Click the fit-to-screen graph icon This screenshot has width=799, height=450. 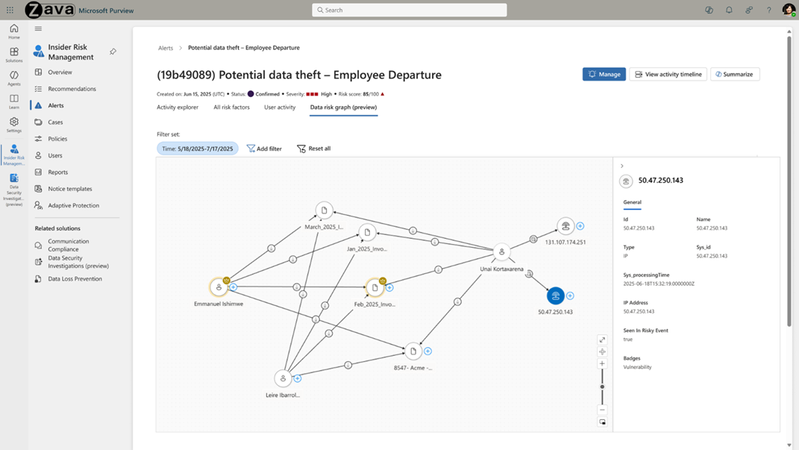coord(602,339)
